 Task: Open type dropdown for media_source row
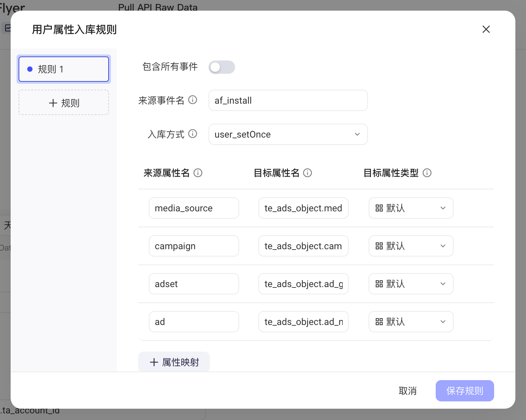coord(411,208)
